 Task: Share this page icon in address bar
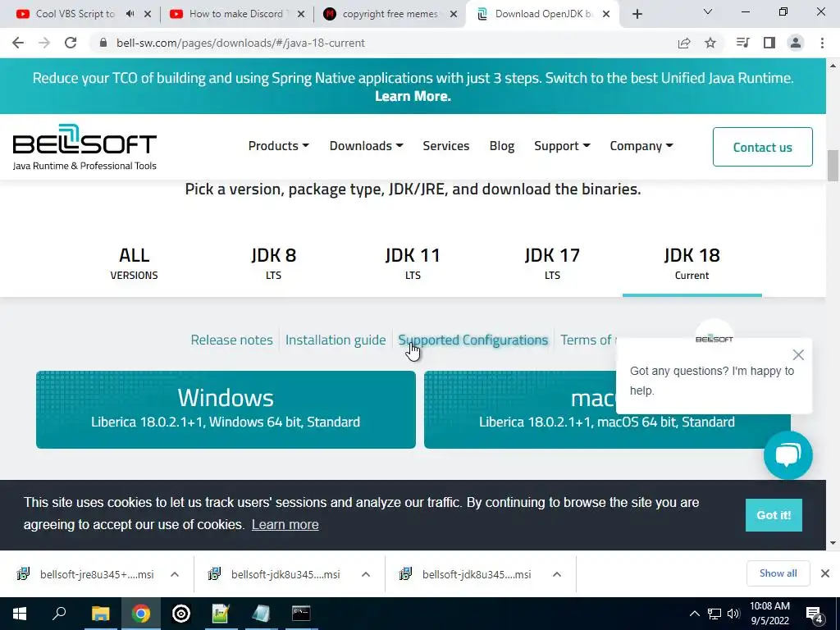684,43
